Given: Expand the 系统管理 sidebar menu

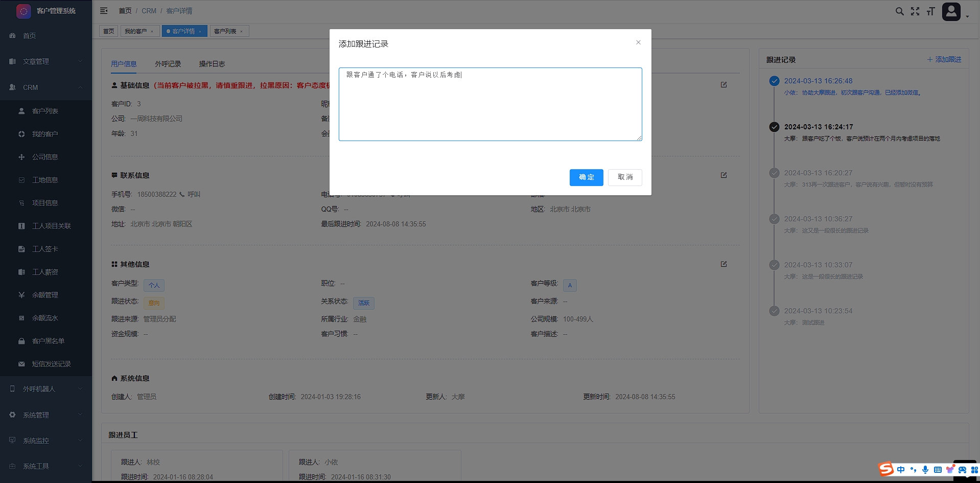Looking at the screenshot, I should [46, 415].
